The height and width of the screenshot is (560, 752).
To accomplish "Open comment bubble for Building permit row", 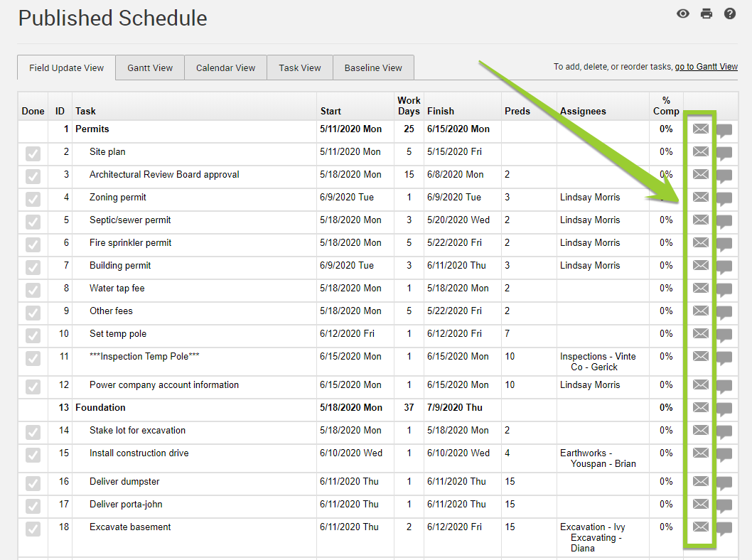I will click(724, 266).
